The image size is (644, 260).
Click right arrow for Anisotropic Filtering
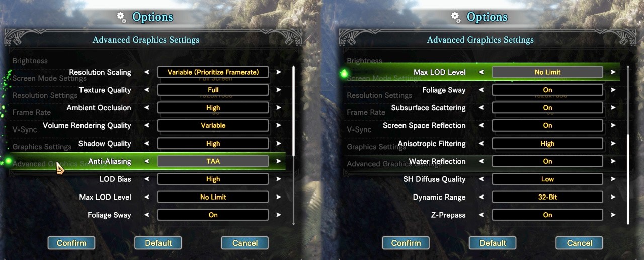point(613,144)
